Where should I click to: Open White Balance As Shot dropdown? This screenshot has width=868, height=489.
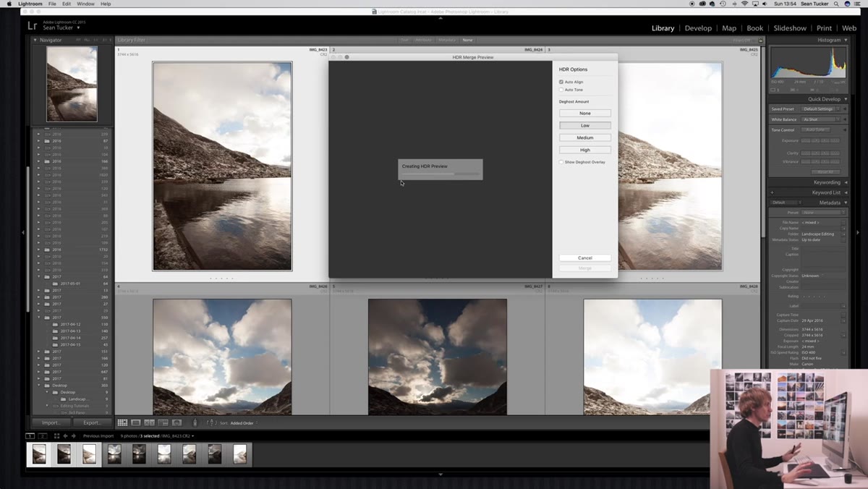[820, 119]
